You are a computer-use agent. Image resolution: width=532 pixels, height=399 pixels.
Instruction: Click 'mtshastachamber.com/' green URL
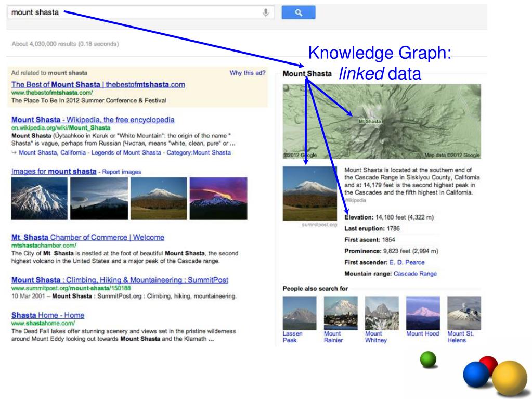[44, 246]
